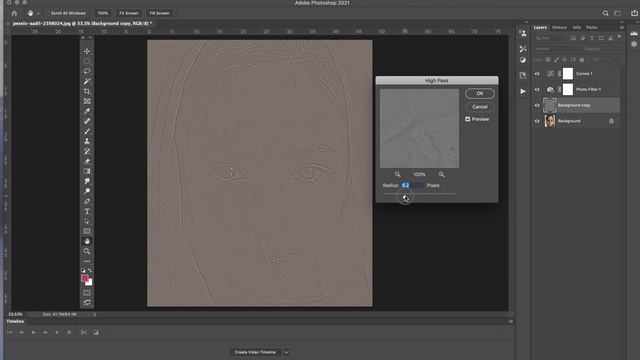Click the Share icon at top right

pyautogui.click(x=634, y=13)
